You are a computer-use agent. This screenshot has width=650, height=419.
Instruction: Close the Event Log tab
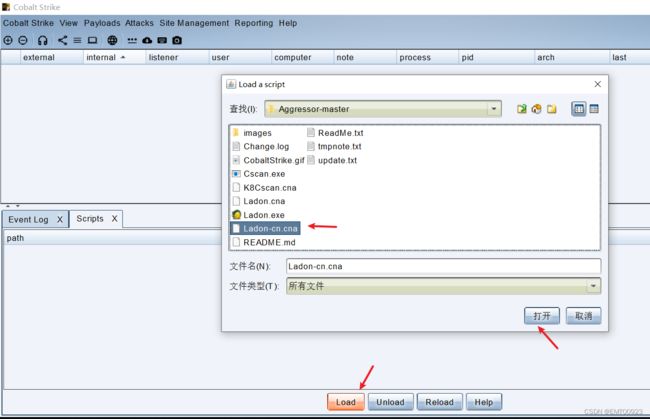coord(60,220)
